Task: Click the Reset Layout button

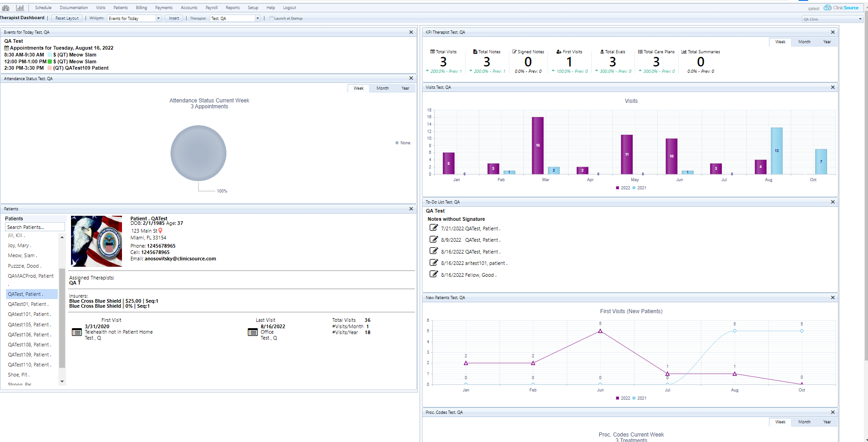Action: 66,18
